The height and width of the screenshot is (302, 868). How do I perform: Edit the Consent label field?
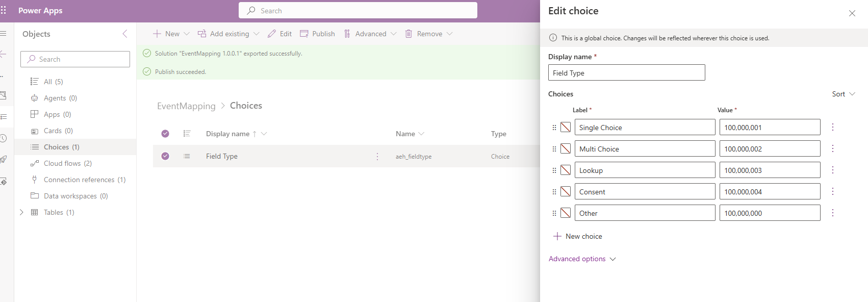(645, 191)
